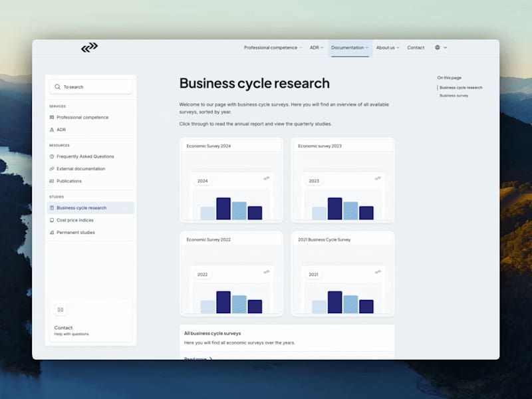
Task: Click the 2022 year label pill
Action: coord(203,275)
